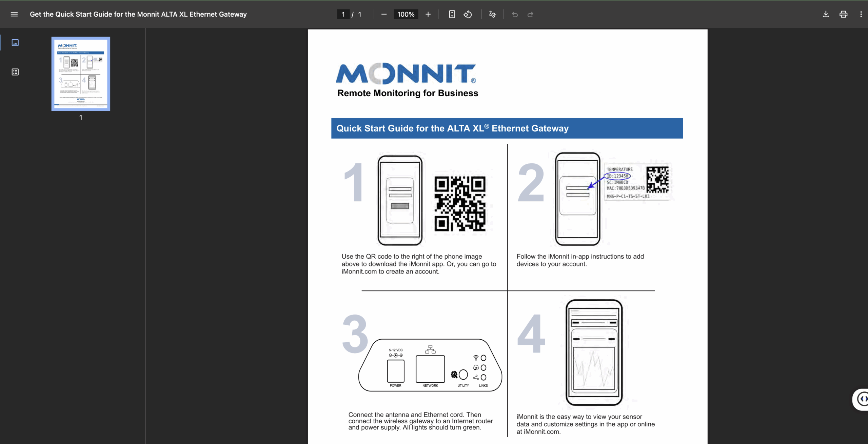Print the document
The height and width of the screenshot is (444, 868).
click(x=843, y=14)
